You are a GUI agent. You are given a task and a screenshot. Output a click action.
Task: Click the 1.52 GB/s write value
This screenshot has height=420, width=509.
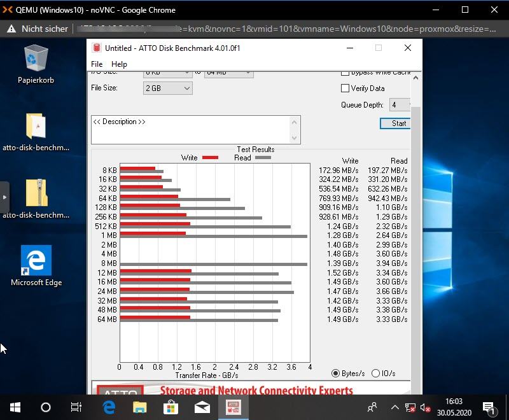(x=342, y=272)
